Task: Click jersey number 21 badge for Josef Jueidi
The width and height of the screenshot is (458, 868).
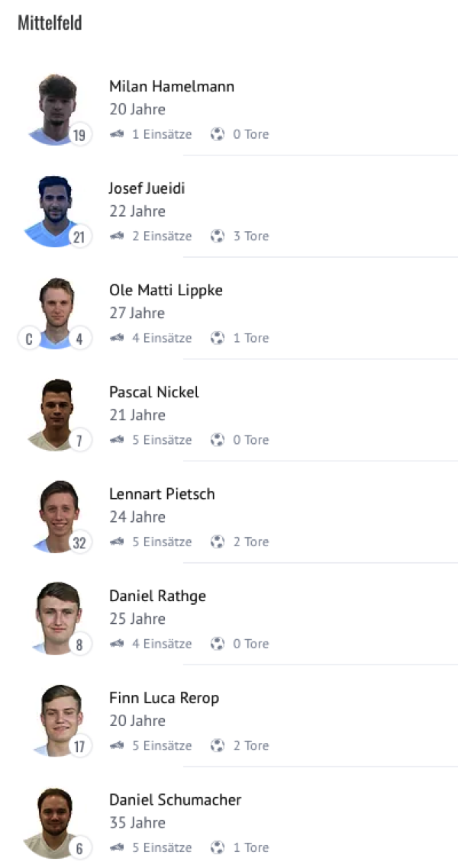Action: click(79, 236)
